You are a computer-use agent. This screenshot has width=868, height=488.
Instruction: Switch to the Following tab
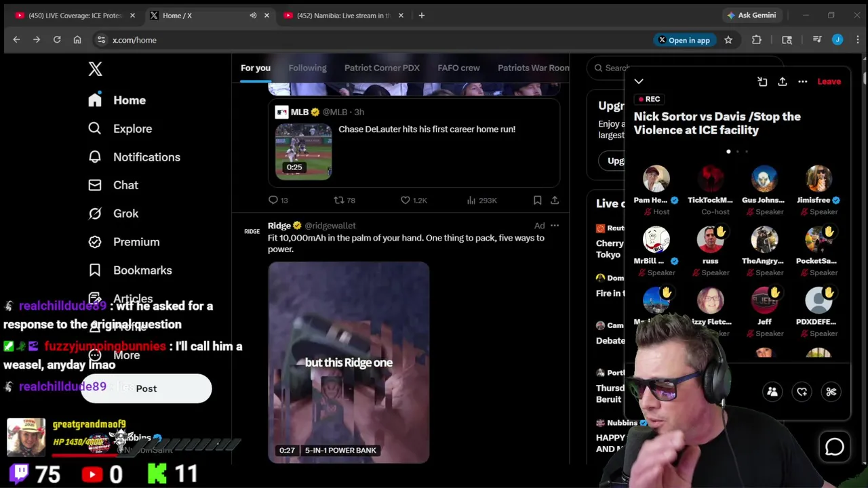(x=307, y=68)
